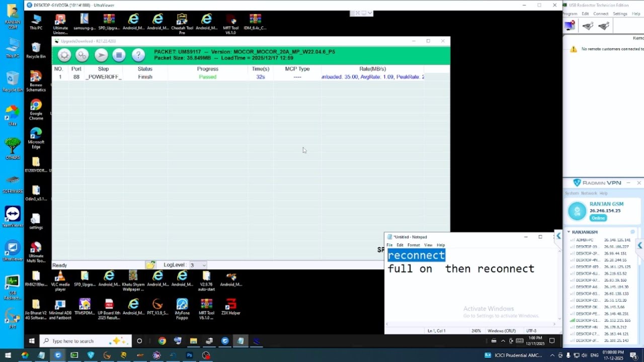Open Photoshop on the local taskbar
Viewport: 644px width, 362px height.
190,355
